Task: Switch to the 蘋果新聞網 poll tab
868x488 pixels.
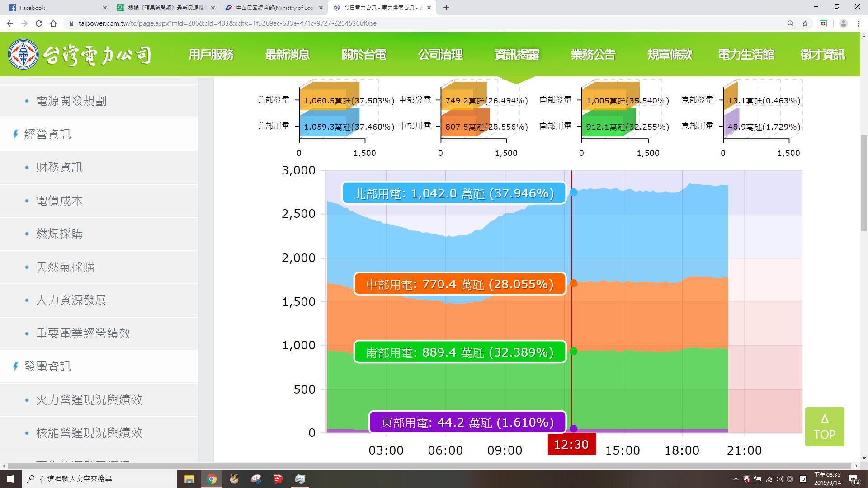Action: tap(165, 8)
